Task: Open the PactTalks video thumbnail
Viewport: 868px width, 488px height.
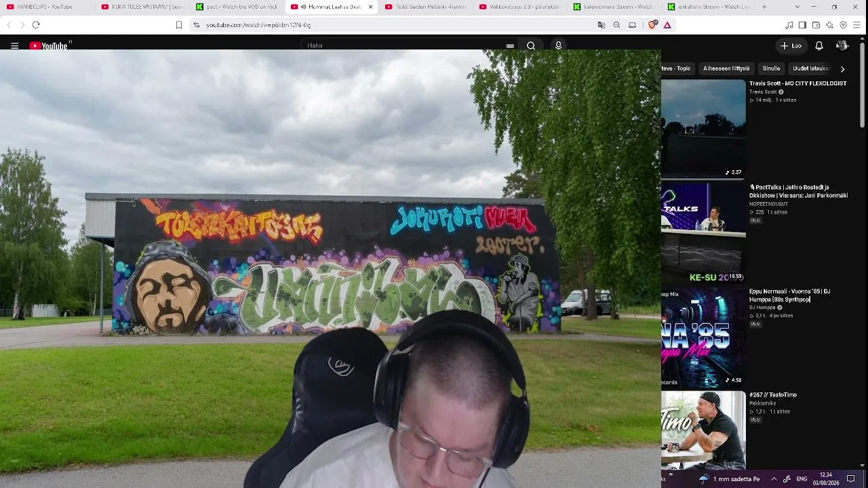Action: 703,232
